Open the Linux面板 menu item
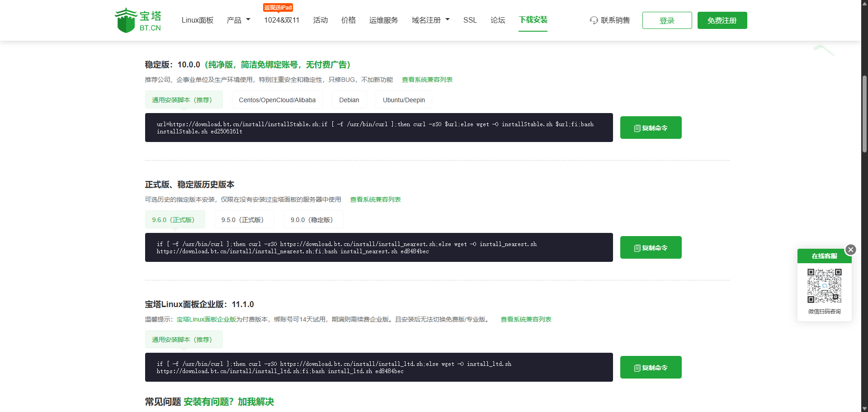868x412 pixels. tap(198, 20)
